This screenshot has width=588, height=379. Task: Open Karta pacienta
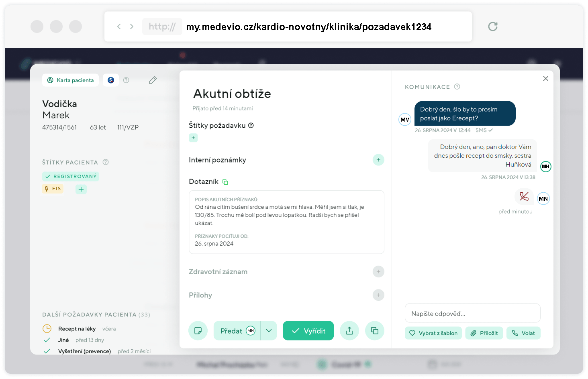tap(71, 80)
